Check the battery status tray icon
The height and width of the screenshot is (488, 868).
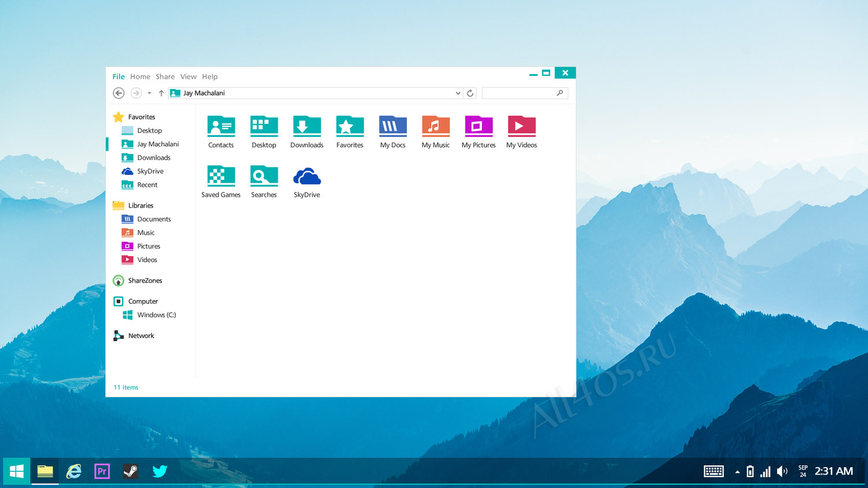point(750,471)
